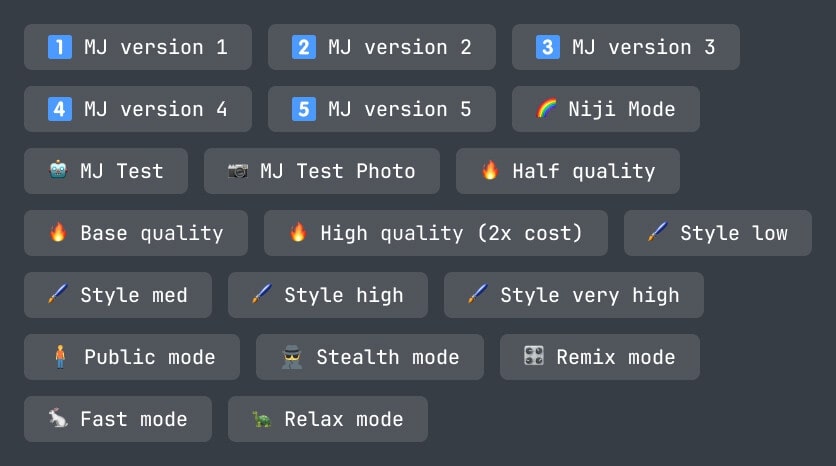Select the MJ version 1 button
The height and width of the screenshot is (466, 836).
click(x=138, y=47)
